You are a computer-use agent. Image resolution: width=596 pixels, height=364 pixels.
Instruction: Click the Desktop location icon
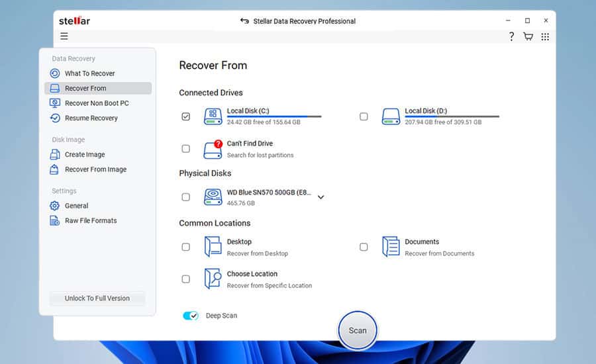pos(213,247)
